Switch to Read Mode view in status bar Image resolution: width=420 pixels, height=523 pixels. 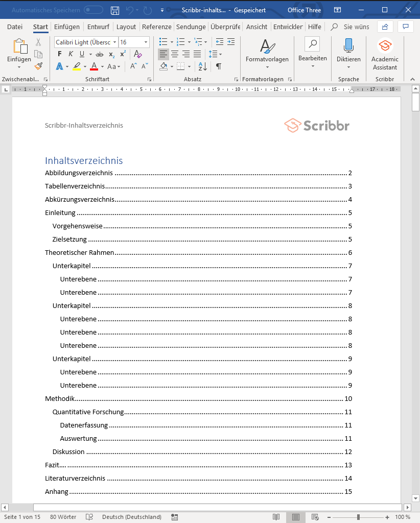pyautogui.click(x=276, y=517)
